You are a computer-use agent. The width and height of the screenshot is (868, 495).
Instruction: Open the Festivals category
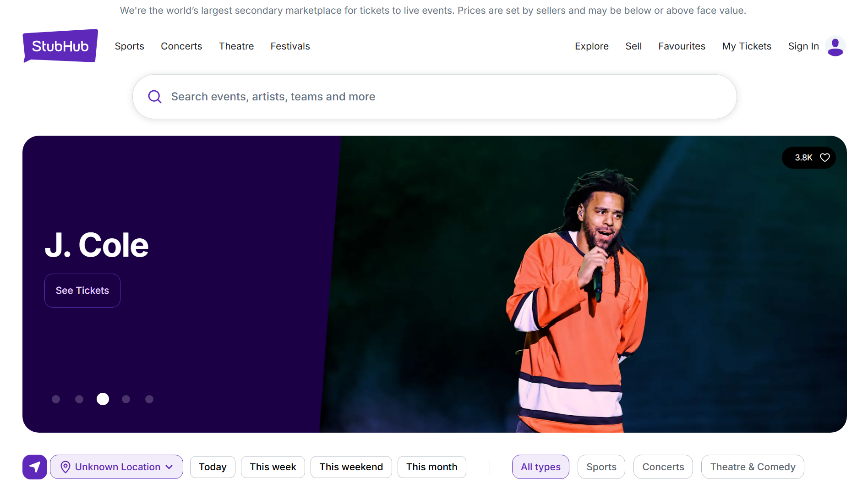click(x=290, y=46)
